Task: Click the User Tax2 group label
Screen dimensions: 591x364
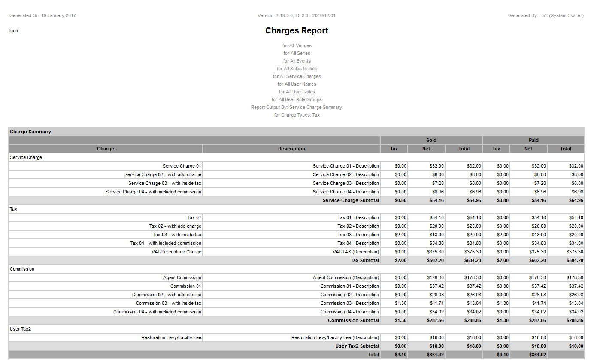Action: (21, 329)
